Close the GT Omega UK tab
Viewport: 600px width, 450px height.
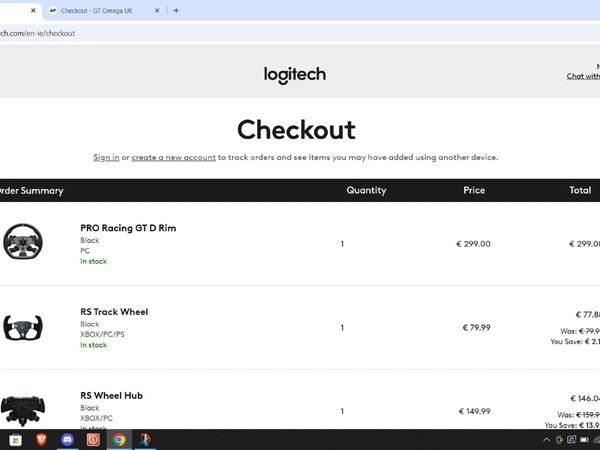tap(157, 11)
